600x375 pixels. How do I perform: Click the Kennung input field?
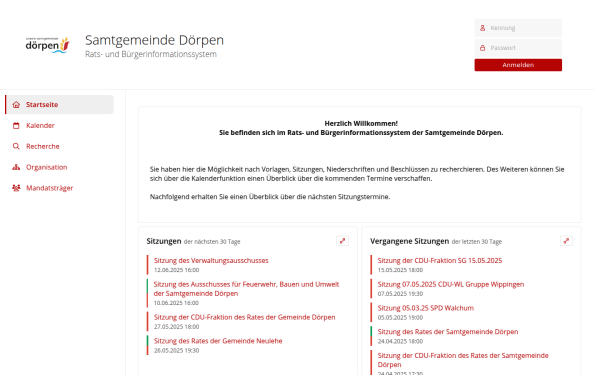point(518,28)
